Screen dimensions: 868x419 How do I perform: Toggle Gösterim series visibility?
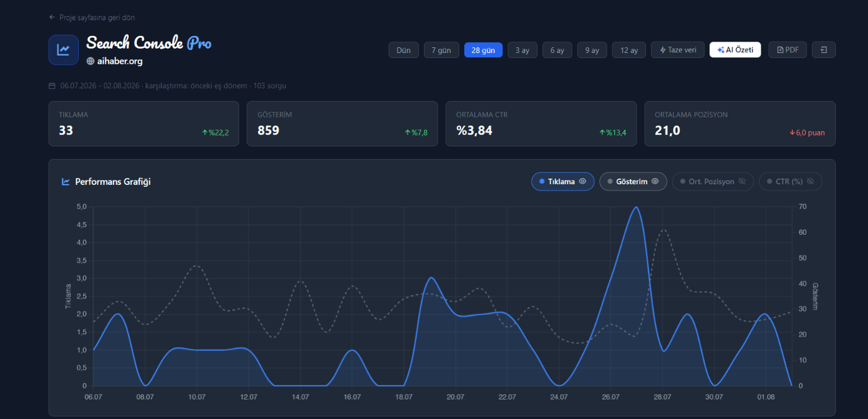pos(633,182)
